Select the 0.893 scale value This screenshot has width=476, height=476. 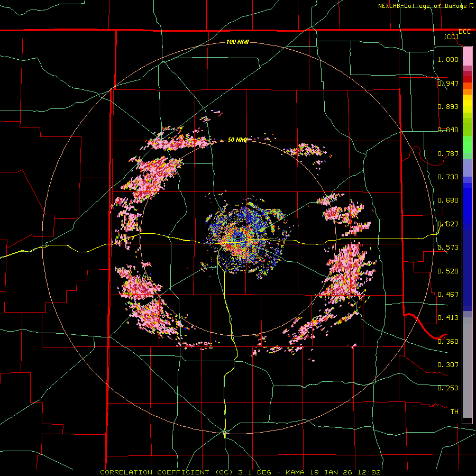click(x=448, y=106)
